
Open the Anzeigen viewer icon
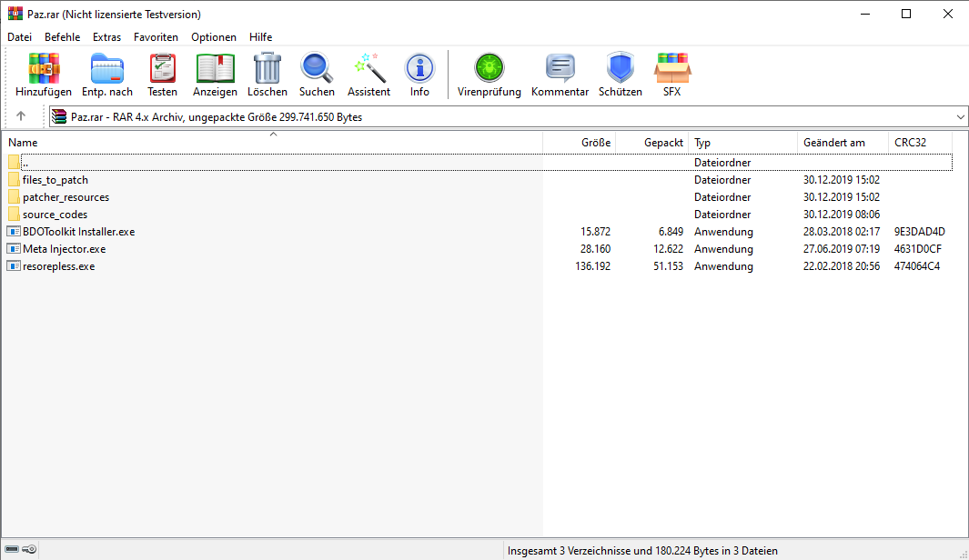pos(215,75)
